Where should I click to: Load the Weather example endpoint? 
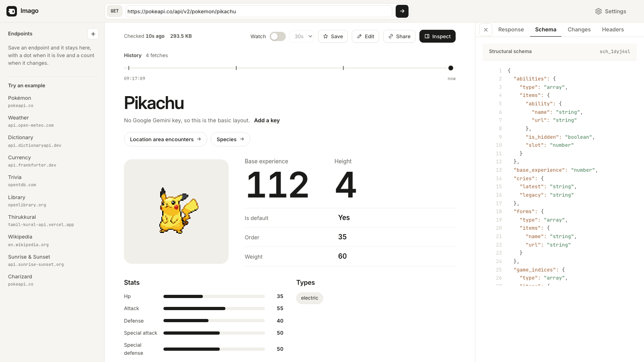pyautogui.click(x=52, y=121)
